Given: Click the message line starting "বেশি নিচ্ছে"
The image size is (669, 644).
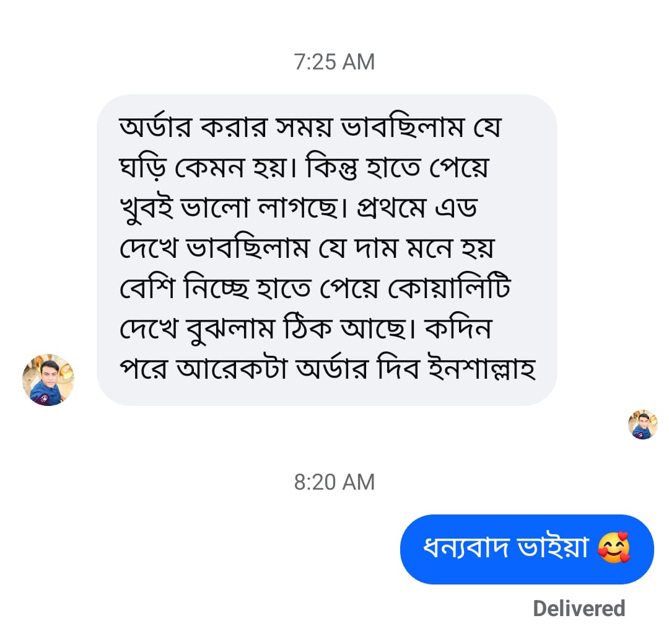Looking at the screenshot, I should click(315, 289).
